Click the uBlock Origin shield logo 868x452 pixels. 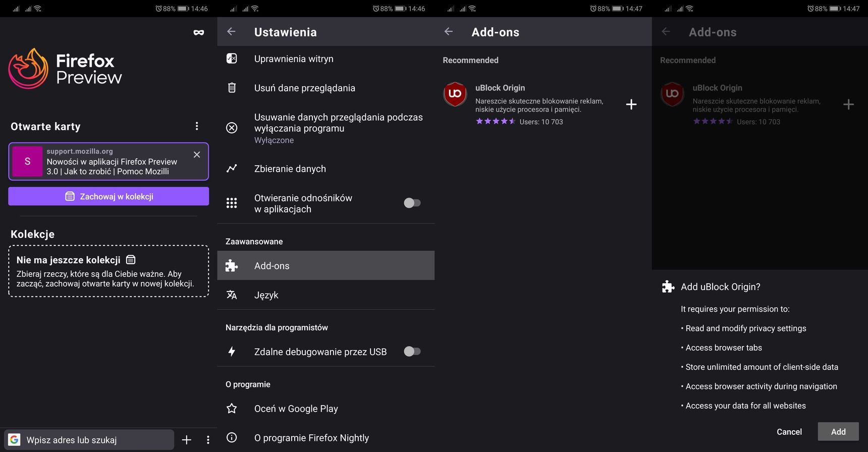(455, 94)
